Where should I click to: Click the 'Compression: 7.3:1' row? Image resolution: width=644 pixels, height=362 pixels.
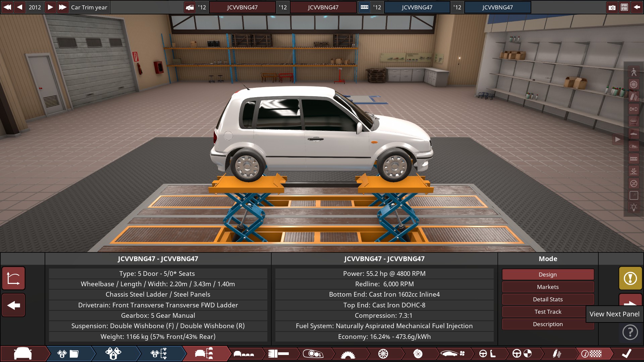point(384,315)
